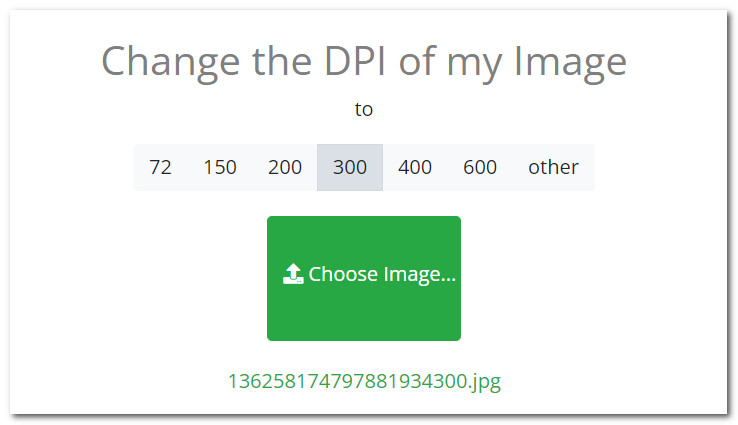738x425 pixels.
Task: Select the 150 DPI option
Action: click(x=220, y=168)
